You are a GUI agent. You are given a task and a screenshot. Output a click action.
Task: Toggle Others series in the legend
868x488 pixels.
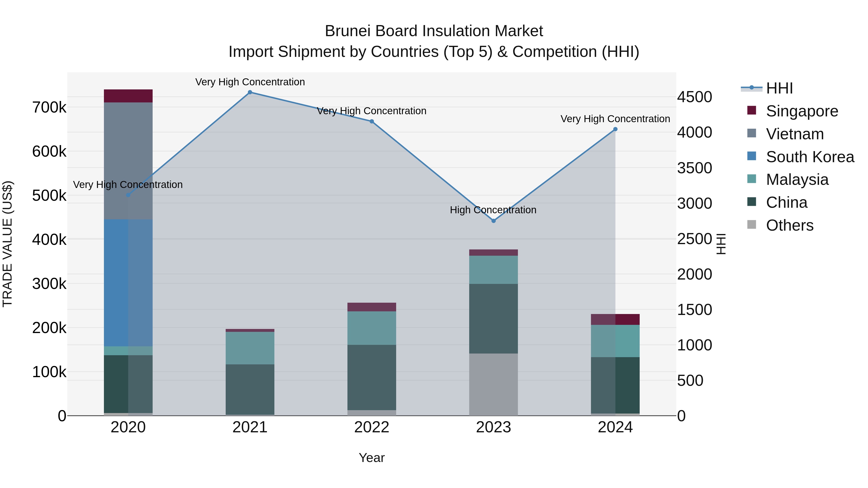tap(780, 225)
